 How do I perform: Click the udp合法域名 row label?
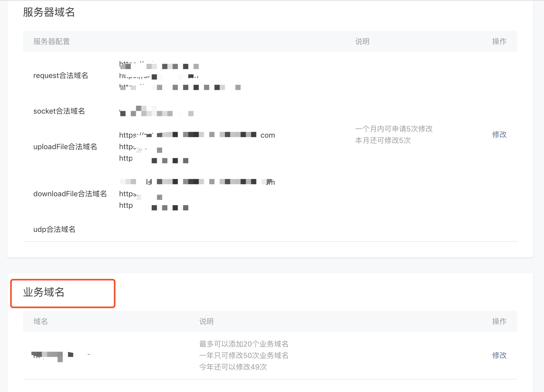click(x=54, y=229)
